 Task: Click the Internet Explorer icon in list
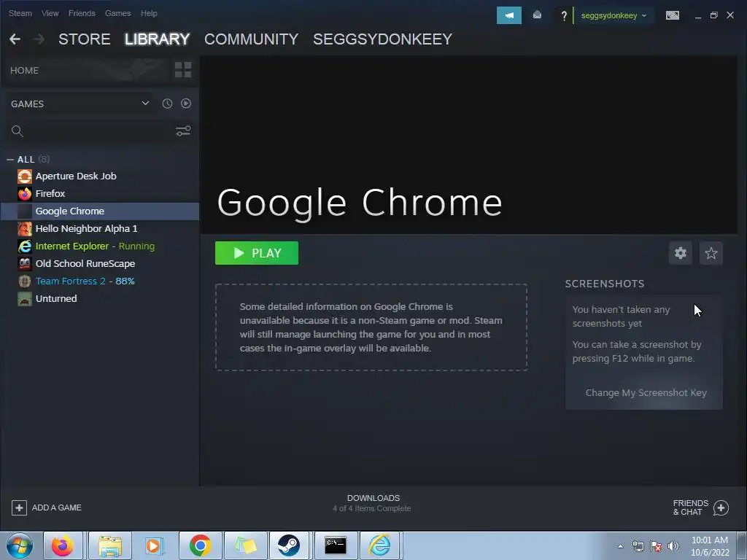(x=25, y=246)
